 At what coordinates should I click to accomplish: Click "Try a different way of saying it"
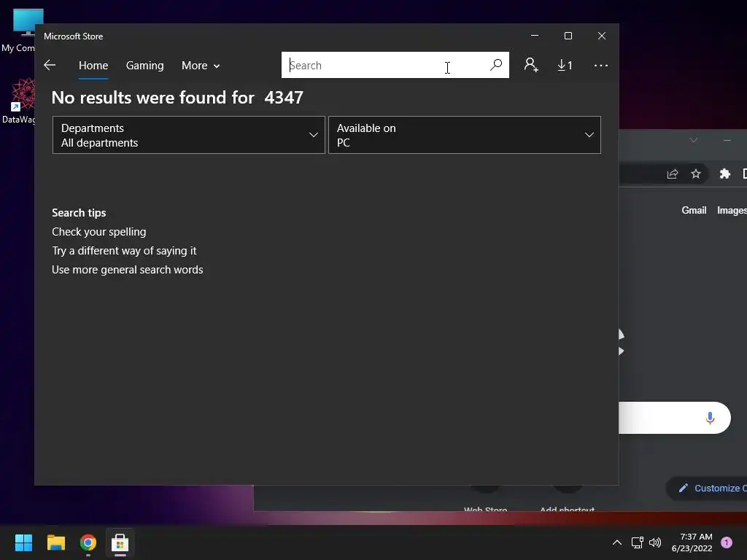pyautogui.click(x=124, y=251)
